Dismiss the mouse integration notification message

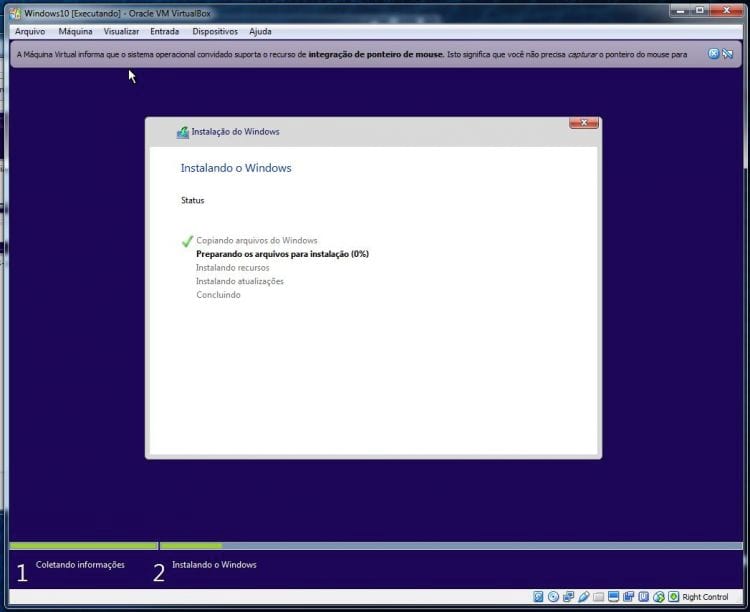714,53
